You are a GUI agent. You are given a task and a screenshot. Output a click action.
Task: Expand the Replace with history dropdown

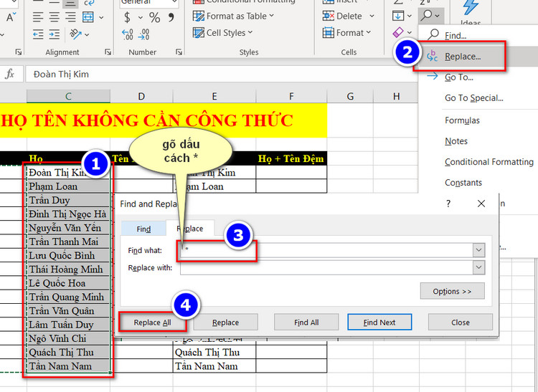point(478,267)
